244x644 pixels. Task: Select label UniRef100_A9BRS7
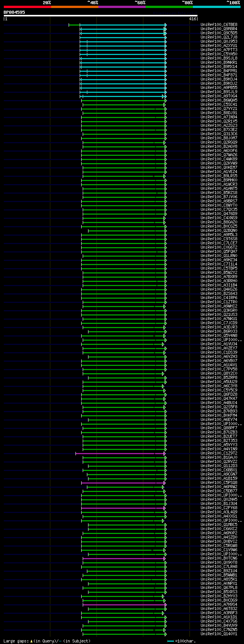[219, 201]
